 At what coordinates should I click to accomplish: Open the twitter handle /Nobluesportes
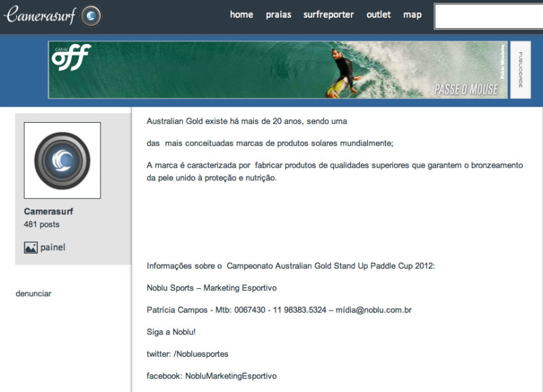click(x=202, y=354)
